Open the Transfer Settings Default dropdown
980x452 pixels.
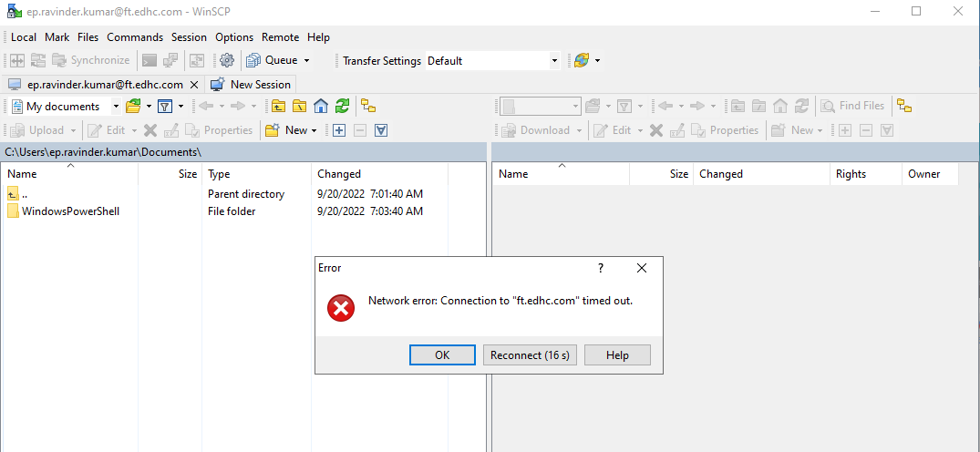pos(554,61)
